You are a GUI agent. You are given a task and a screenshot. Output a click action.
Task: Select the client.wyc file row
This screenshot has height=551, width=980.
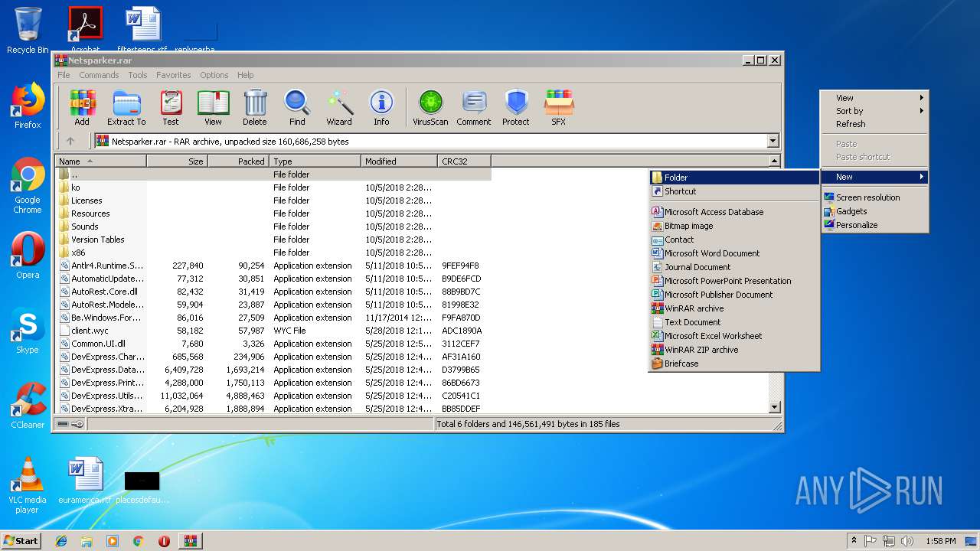click(274, 331)
